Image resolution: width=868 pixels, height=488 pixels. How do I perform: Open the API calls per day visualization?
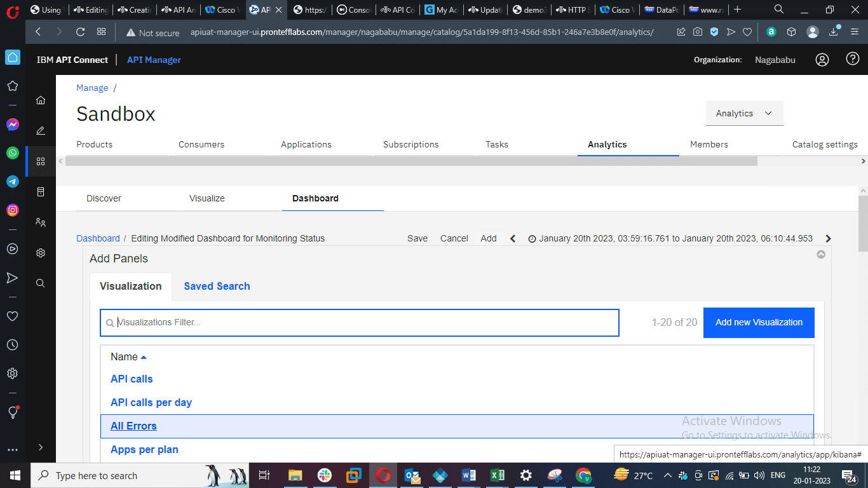[x=151, y=402]
